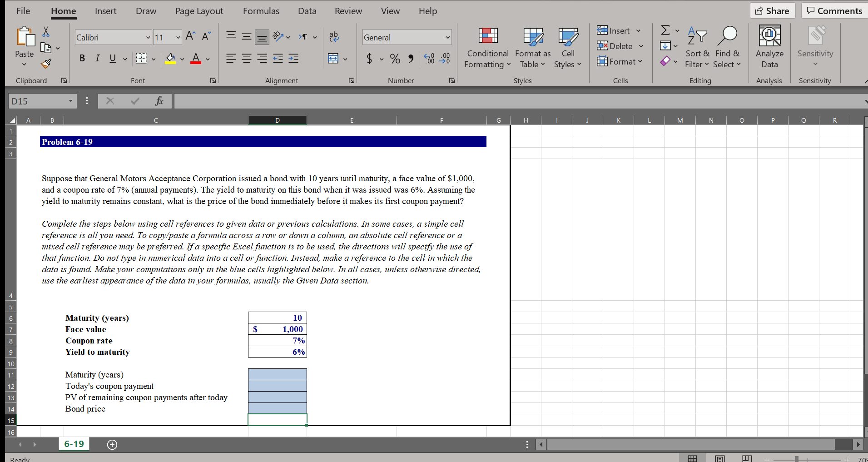Image resolution: width=868 pixels, height=462 pixels.
Task: Toggle Align Right
Action: coord(262,59)
